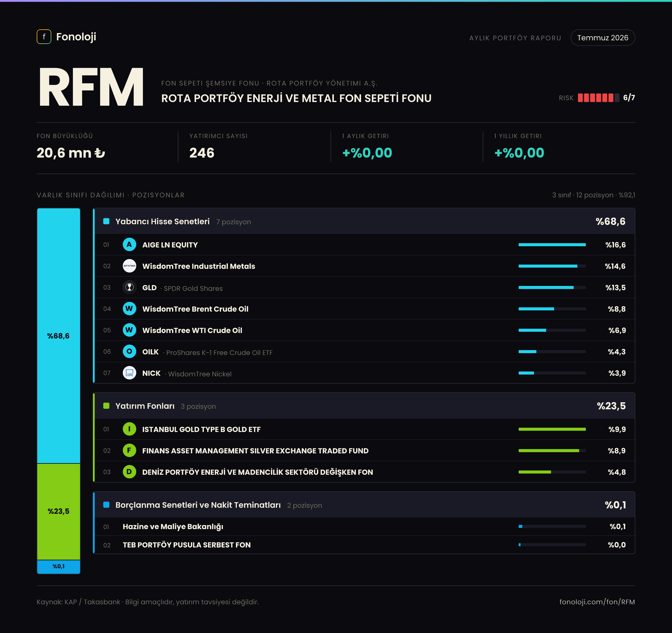Click the TEB PORTFÖY PUSULA SERBEST FON name
The height and width of the screenshot is (633, 672).
(187, 545)
